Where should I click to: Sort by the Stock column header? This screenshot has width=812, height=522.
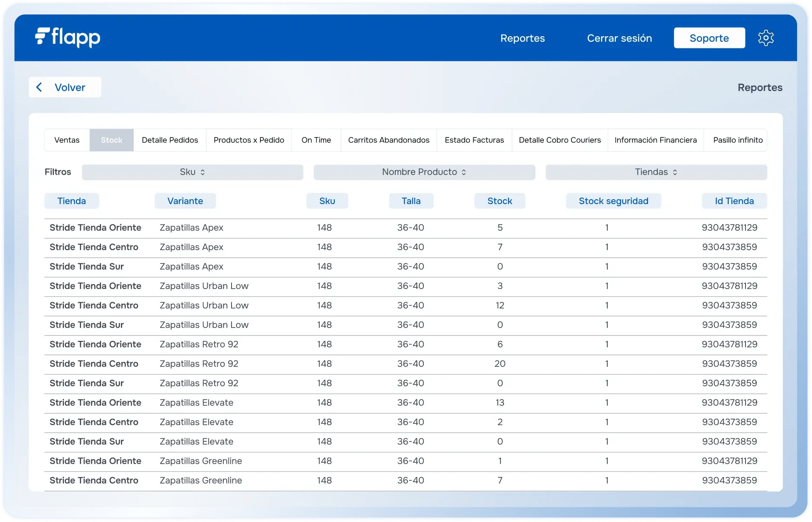[x=500, y=201]
